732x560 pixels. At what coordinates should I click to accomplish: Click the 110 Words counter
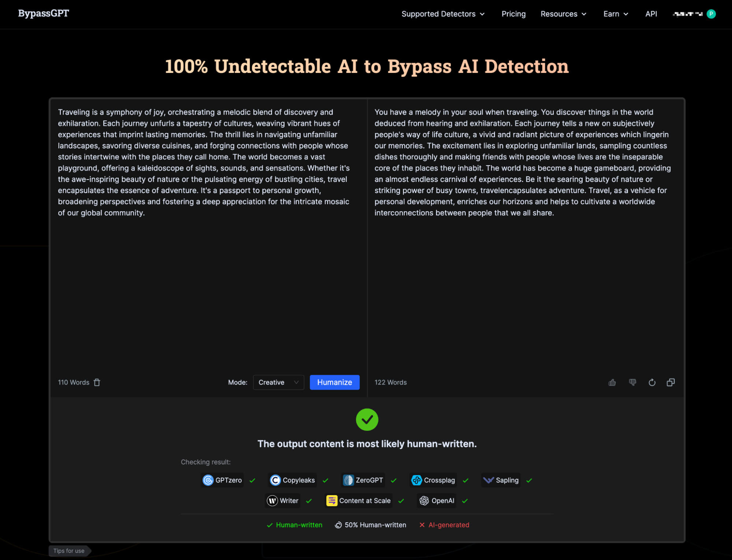[x=73, y=382]
